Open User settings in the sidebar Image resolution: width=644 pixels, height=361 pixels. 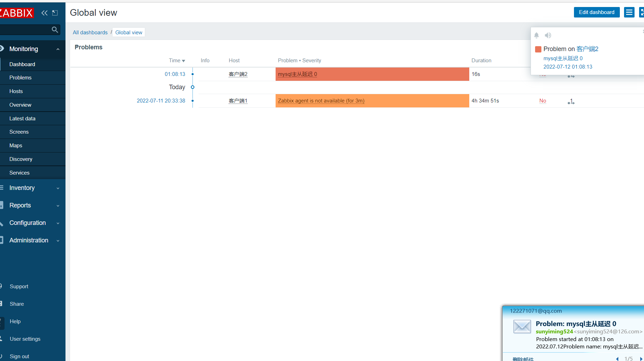pos(25,339)
